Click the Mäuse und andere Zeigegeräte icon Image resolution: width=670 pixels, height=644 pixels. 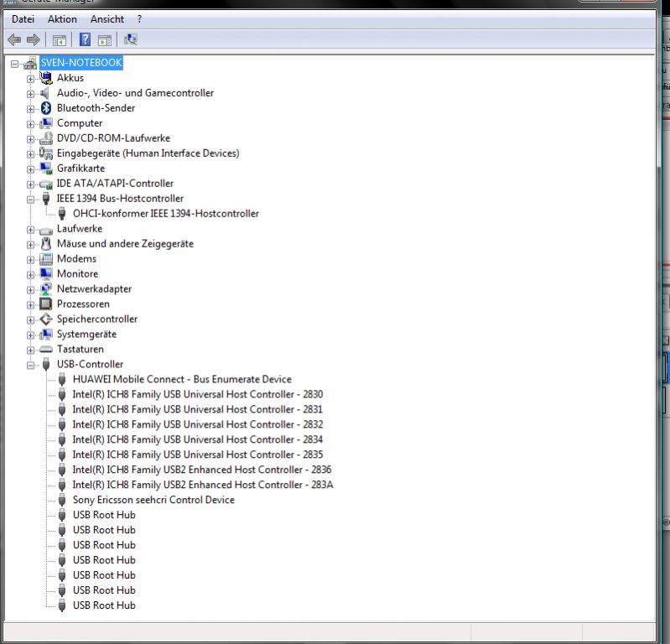pos(46,243)
